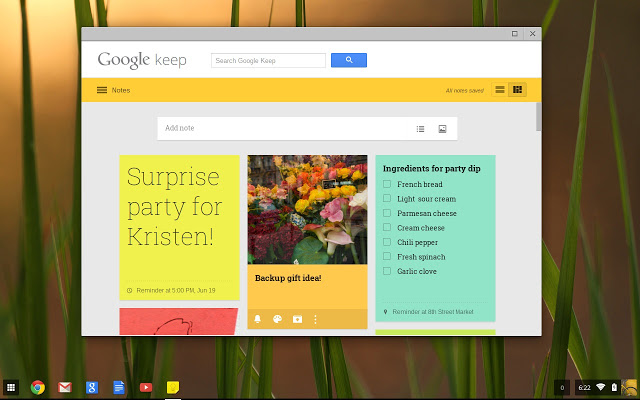Set reminder bell on Backup gift note
Image resolution: width=640 pixels, height=400 pixels.
click(x=258, y=319)
